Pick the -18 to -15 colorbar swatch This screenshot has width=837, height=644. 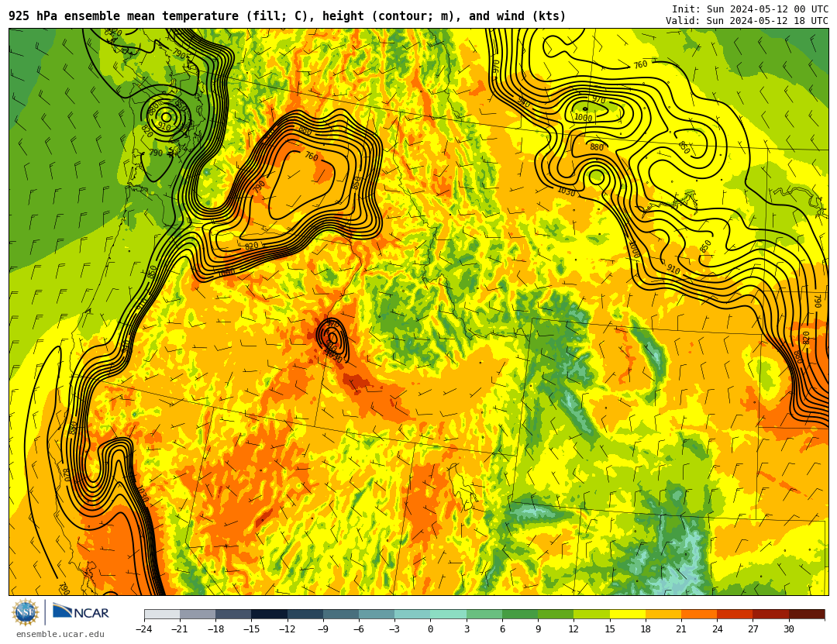click(234, 614)
